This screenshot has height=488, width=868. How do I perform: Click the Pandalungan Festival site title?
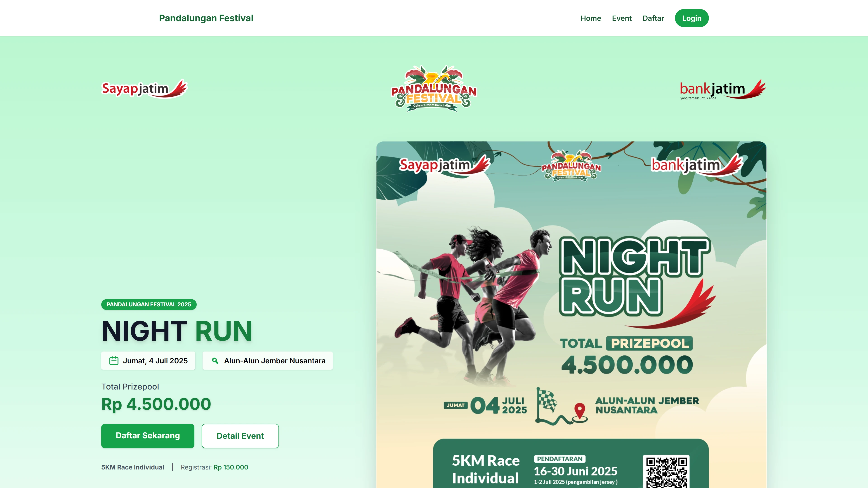pyautogui.click(x=206, y=18)
